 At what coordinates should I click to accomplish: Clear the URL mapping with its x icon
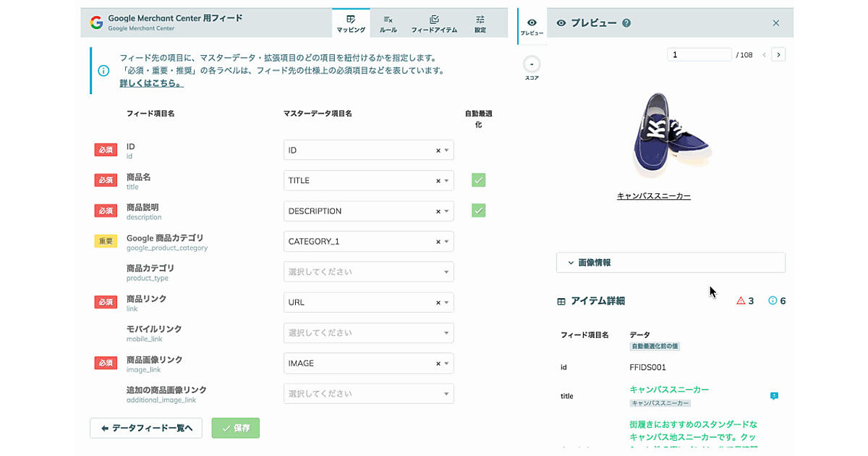tap(438, 303)
